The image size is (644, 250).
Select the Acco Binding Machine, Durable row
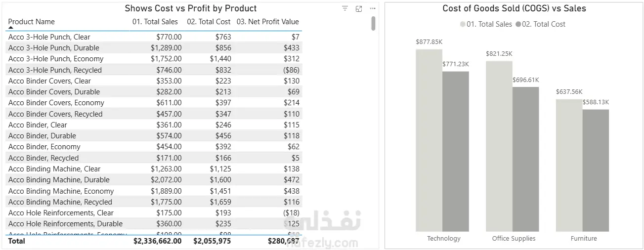pos(59,180)
